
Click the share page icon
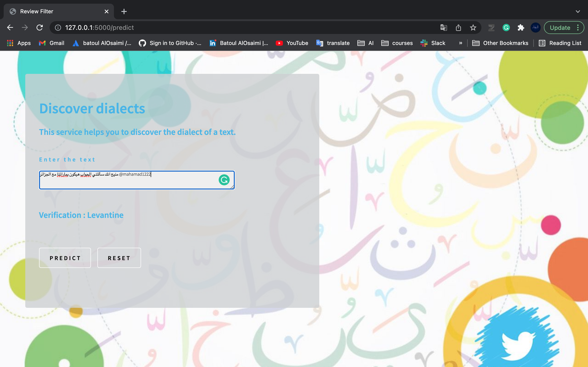tap(458, 28)
